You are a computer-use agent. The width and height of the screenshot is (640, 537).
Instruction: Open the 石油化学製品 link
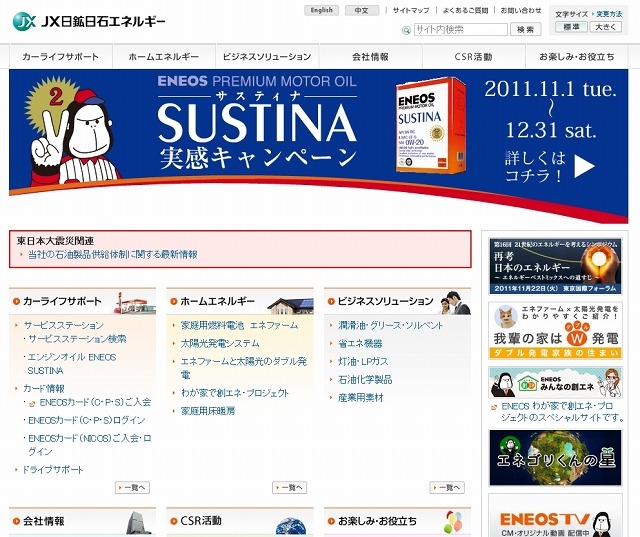coord(365,379)
